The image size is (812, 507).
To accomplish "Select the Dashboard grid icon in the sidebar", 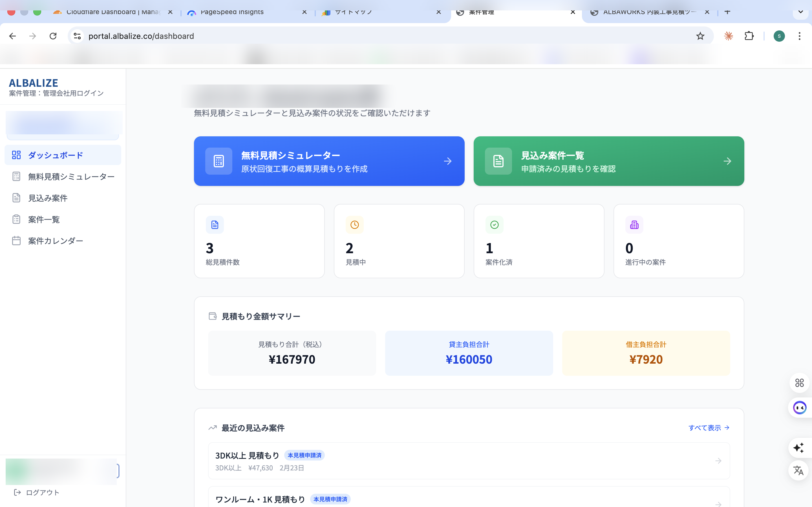I will point(16,155).
